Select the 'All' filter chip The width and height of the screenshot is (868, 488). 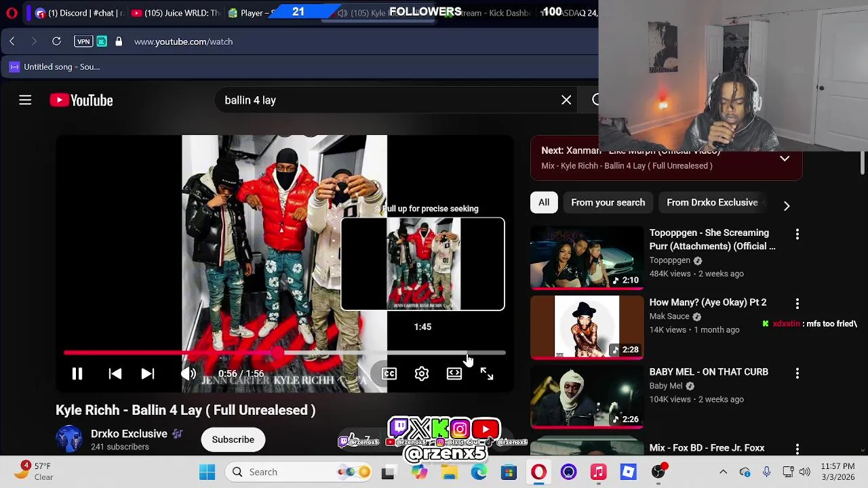coord(544,203)
